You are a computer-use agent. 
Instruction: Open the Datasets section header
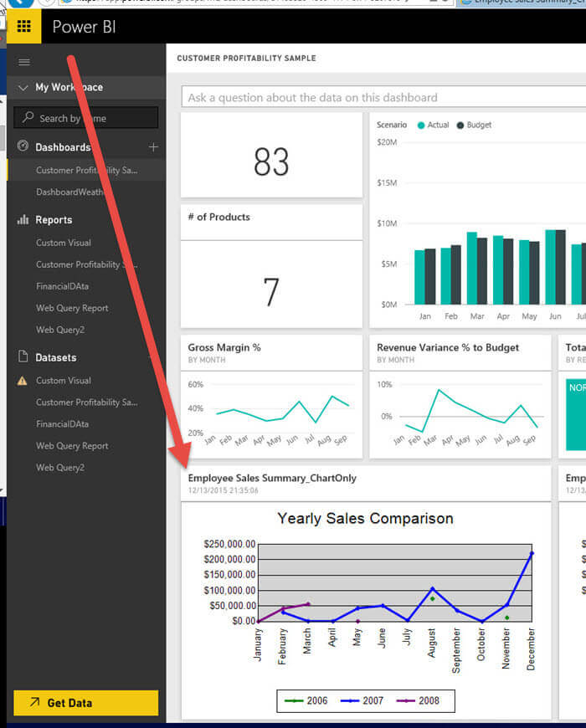(56, 357)
